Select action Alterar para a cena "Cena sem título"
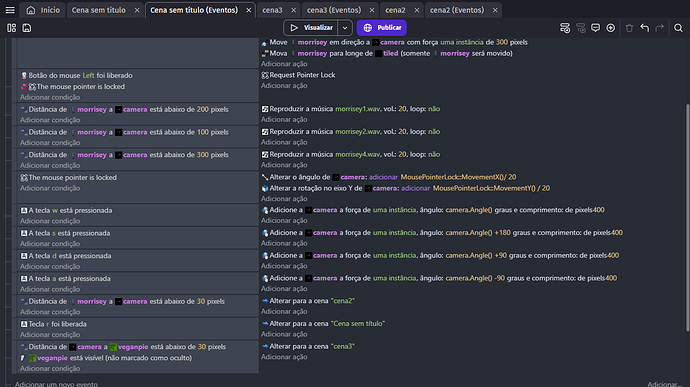690x387 pixels. pyautogui.click(x=323, y=324)
